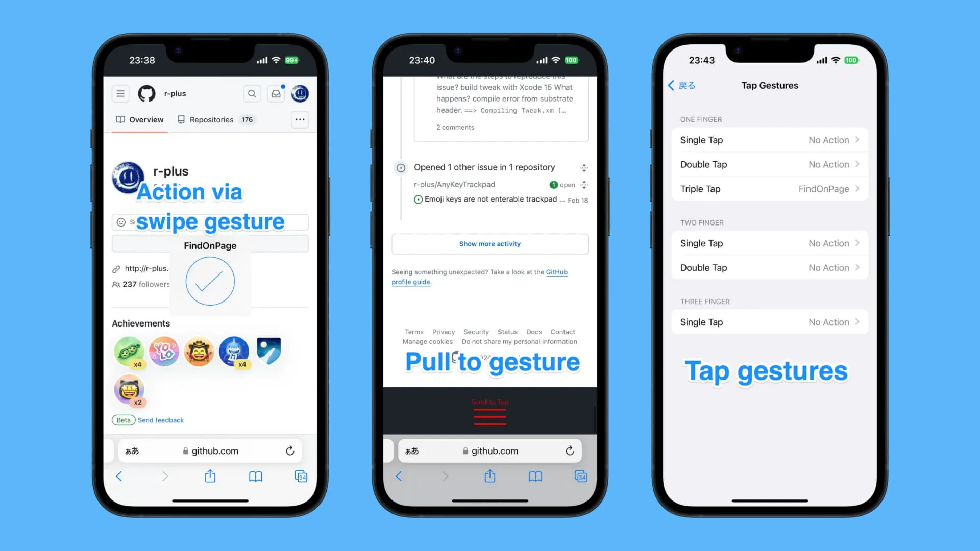
Task: Expand Single Tap under TWO FINGER
Action: click(769, 243)
